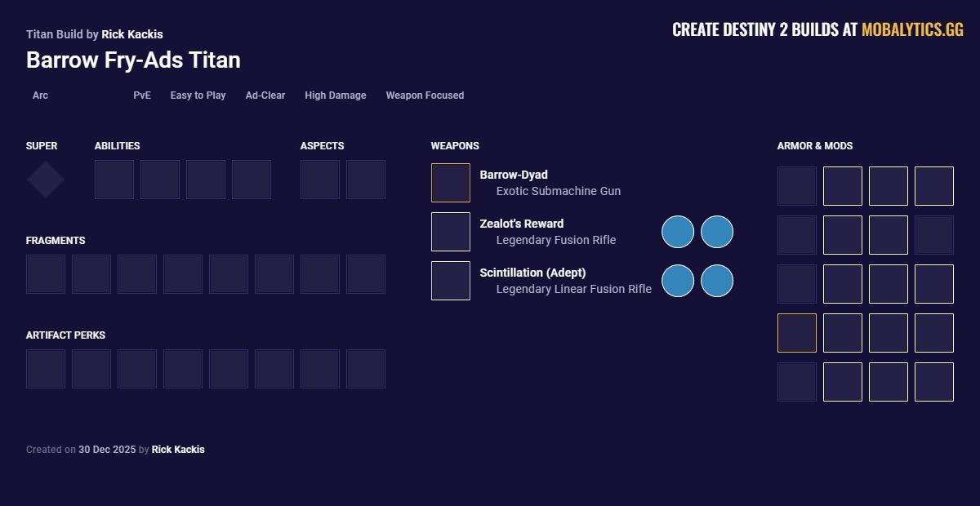Select the PvE build tag

(x=142, y=95)
